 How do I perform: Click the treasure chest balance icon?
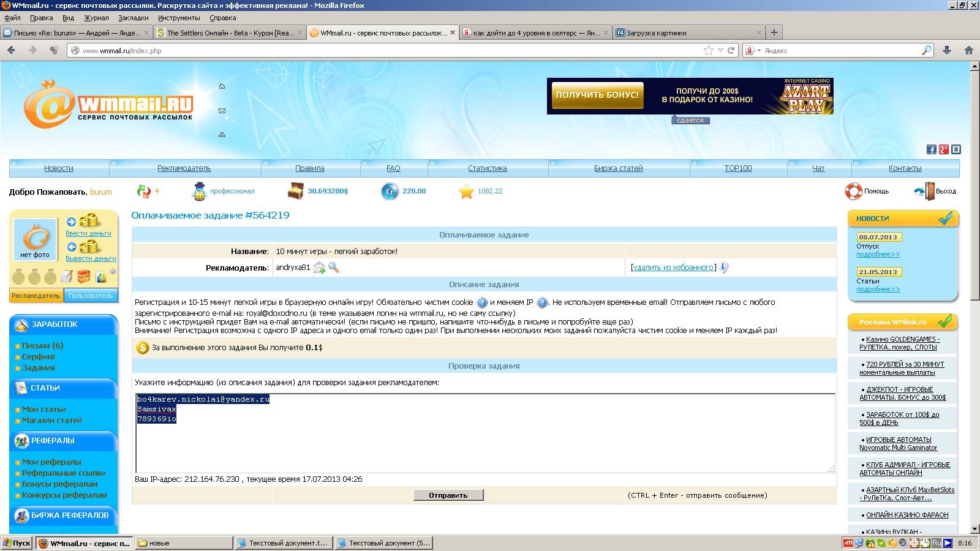pyautogui.click(x=295, y=191)
